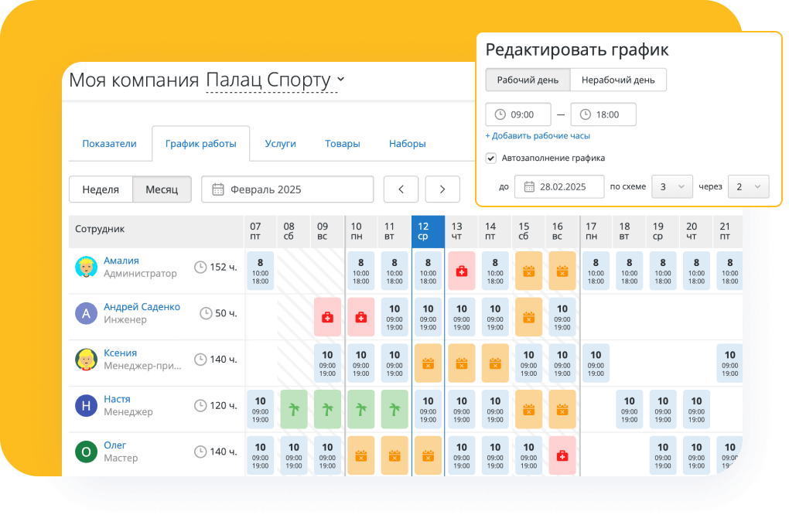The image size is (789, 532).
Task: Select the Нерабочий день option
Action: click(617, 80)
